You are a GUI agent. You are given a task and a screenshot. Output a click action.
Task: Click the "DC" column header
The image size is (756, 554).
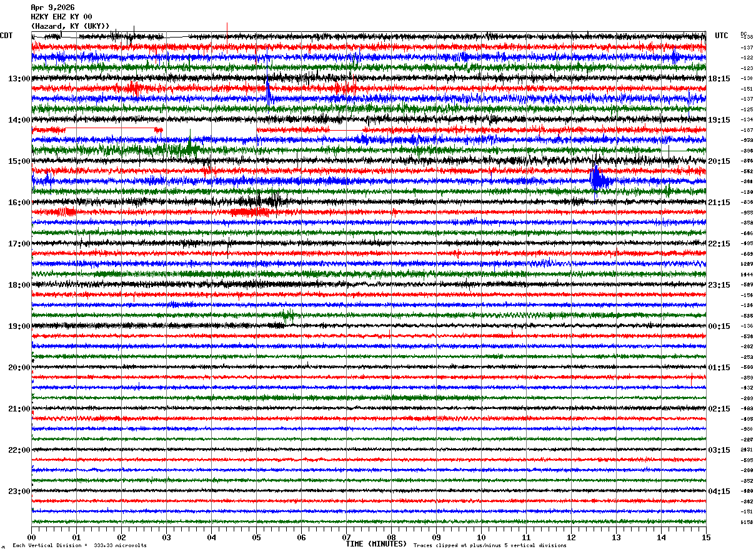744,34
